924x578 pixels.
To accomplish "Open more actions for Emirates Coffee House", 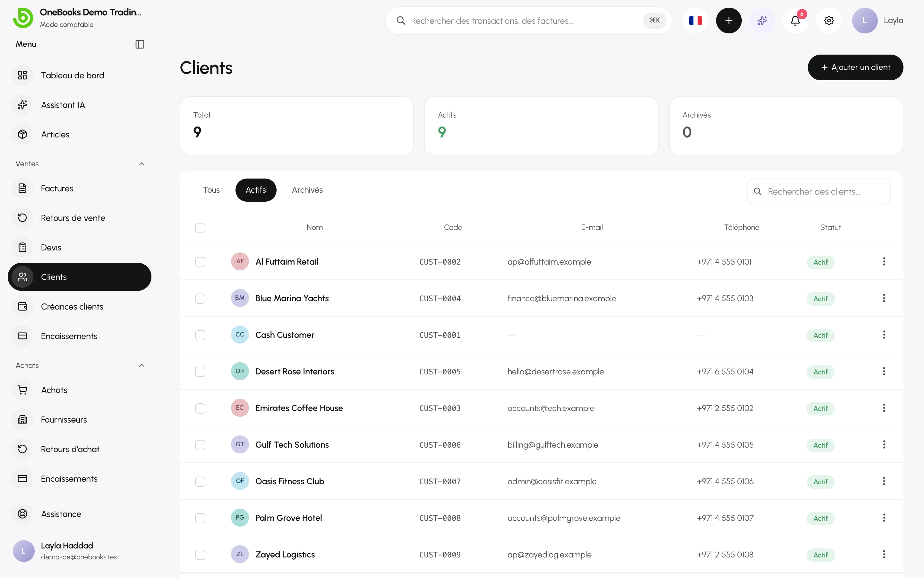I will [884, 408].
